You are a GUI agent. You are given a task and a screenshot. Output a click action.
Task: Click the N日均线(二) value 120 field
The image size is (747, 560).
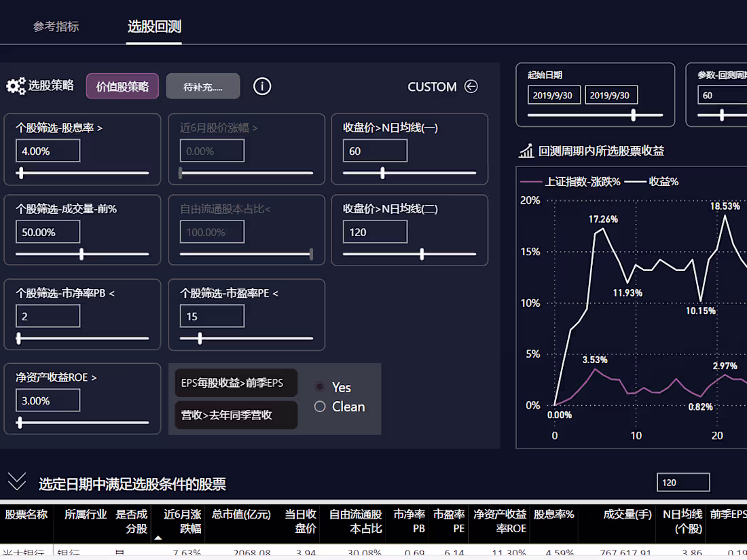click(375, 232)
